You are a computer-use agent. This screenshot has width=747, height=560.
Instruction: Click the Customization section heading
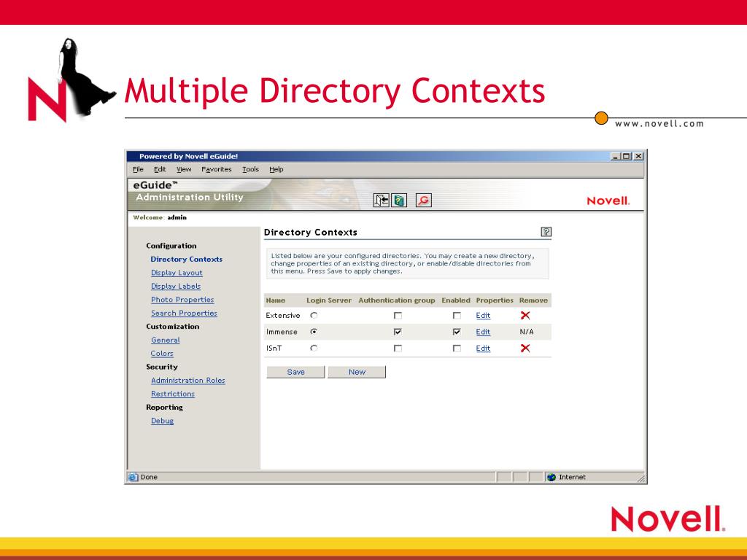click(172, 327)
